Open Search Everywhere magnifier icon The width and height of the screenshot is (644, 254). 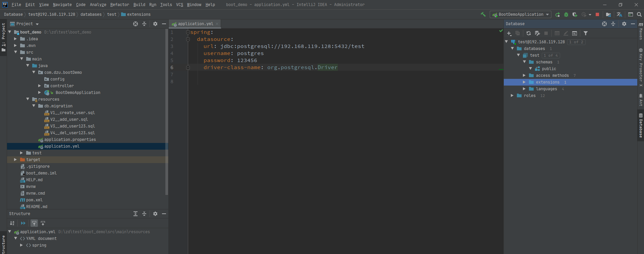(639, 14)
